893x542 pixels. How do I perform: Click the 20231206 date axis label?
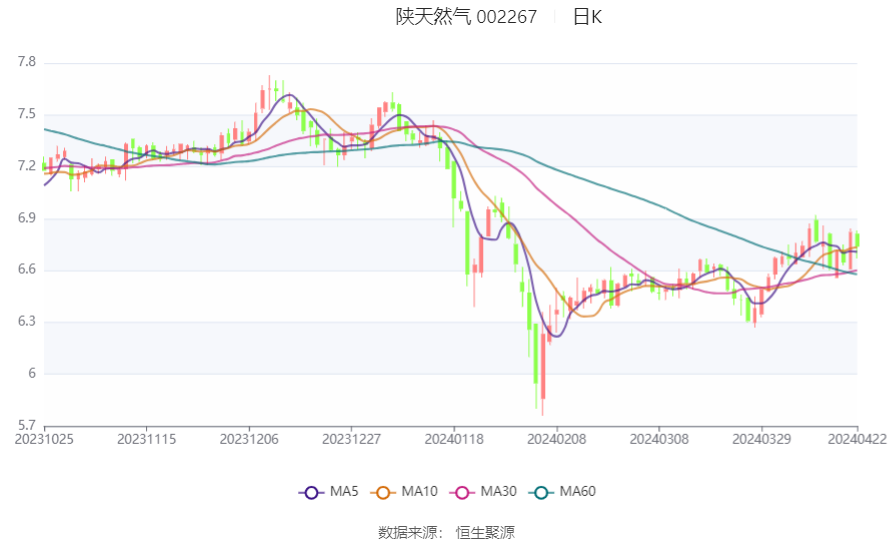(250, 439)
